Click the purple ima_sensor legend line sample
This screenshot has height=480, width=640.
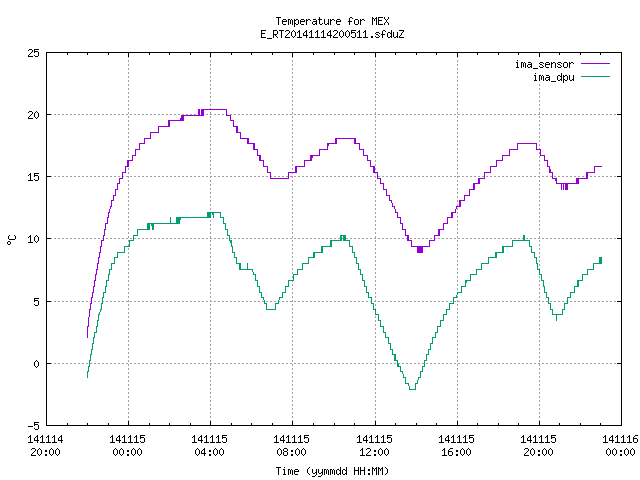[595, 64]
